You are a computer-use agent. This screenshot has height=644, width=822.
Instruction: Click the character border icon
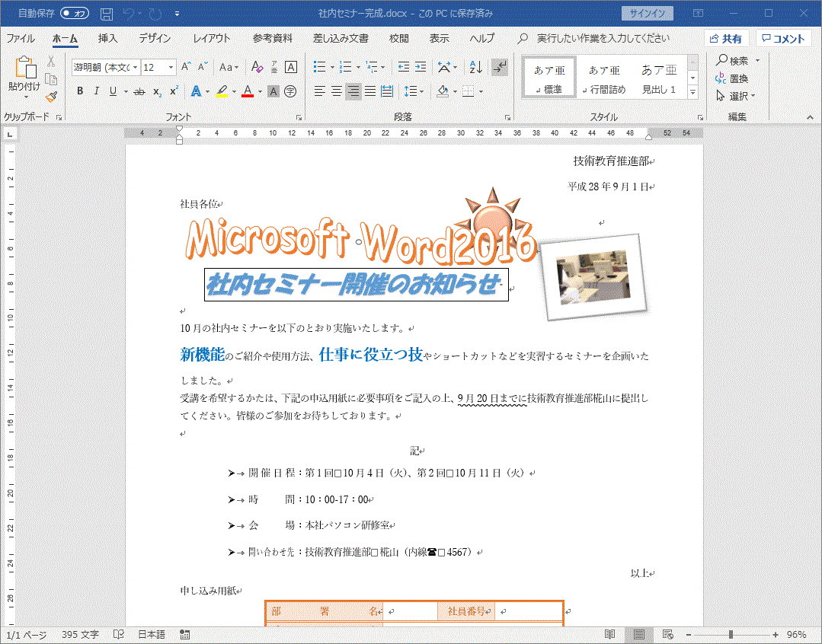click(291, 67)
